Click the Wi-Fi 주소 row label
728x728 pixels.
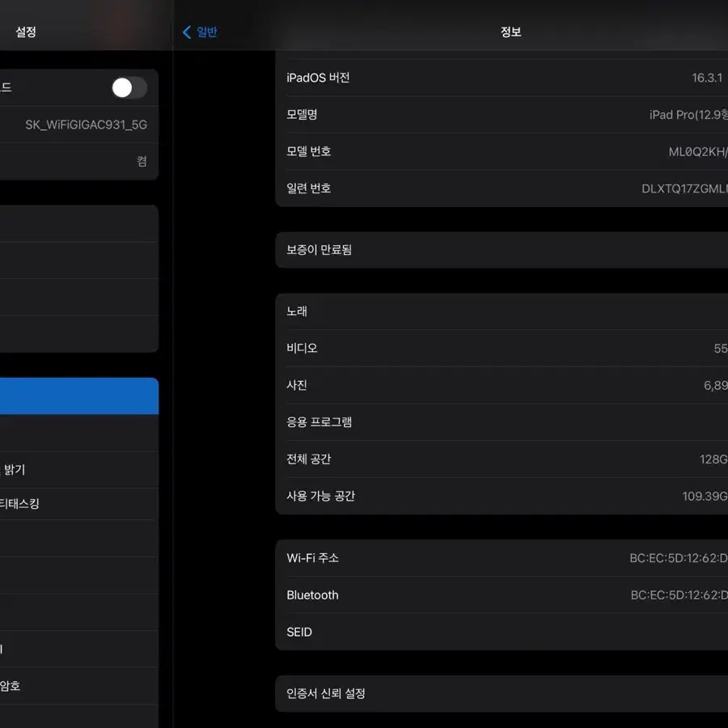(312, 558)
